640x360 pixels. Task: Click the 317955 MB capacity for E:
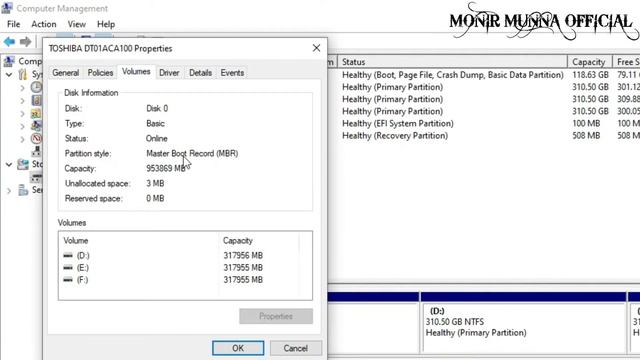[x=243, y=268]
